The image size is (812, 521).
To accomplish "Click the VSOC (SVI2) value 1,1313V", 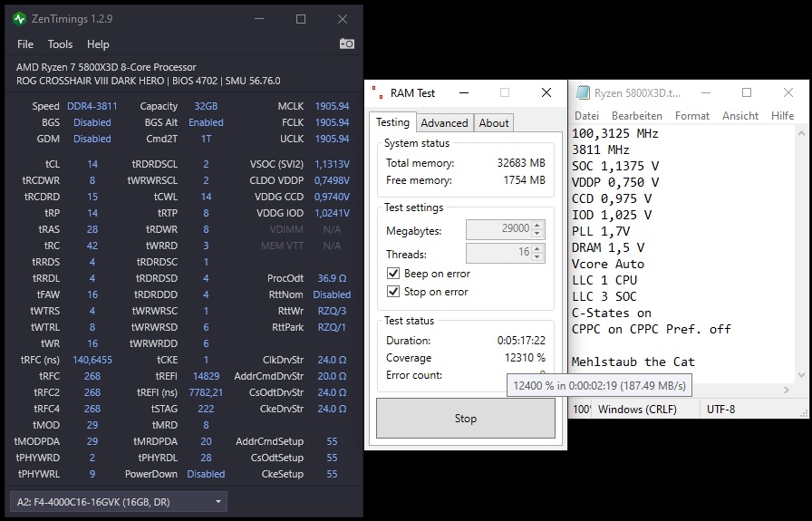I will [x=332, y=164].
